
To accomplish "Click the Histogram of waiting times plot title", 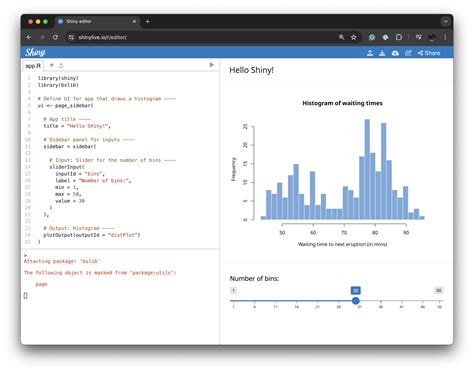I will click(x=342, y=103).
